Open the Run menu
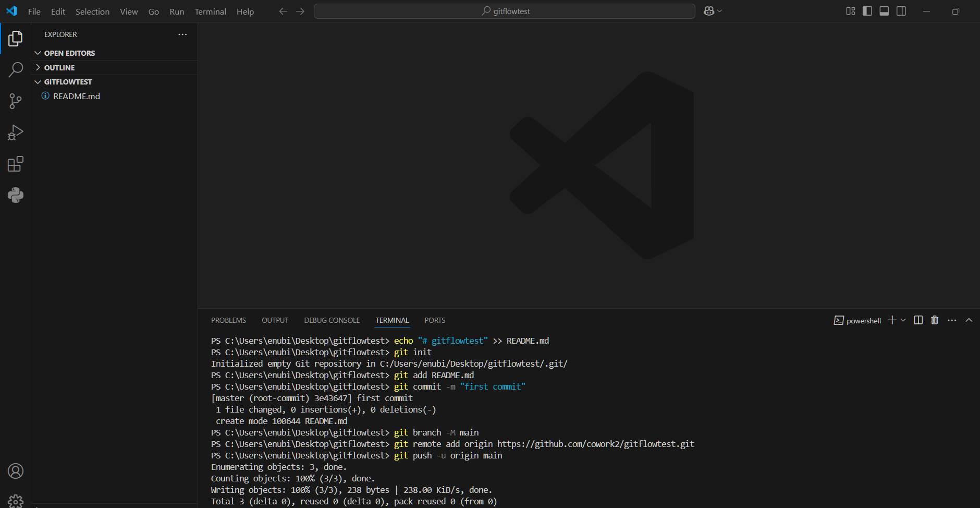980x508 pixels. [x=177, y=11]
